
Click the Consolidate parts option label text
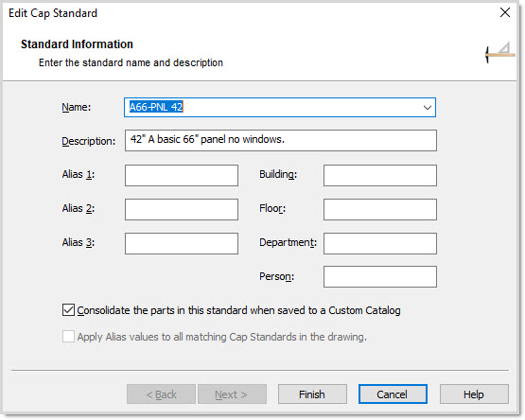(238, 310)
